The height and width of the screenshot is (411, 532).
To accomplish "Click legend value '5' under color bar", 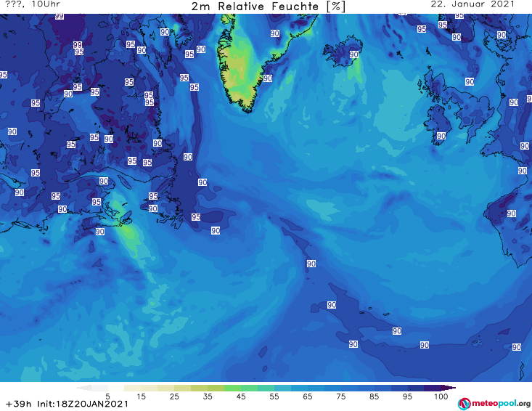I will point(107,396).
